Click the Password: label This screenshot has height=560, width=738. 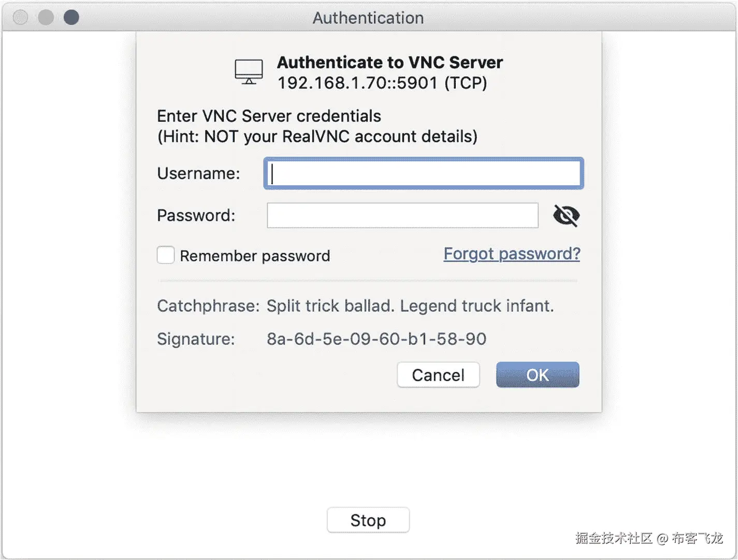point(196,215)
